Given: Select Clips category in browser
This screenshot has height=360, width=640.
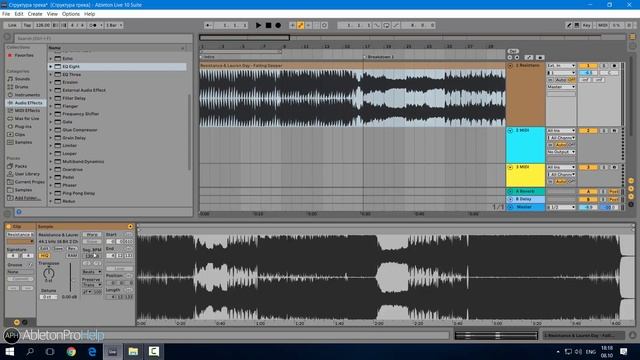Looking at the screenshot, I should click(20, 134).
